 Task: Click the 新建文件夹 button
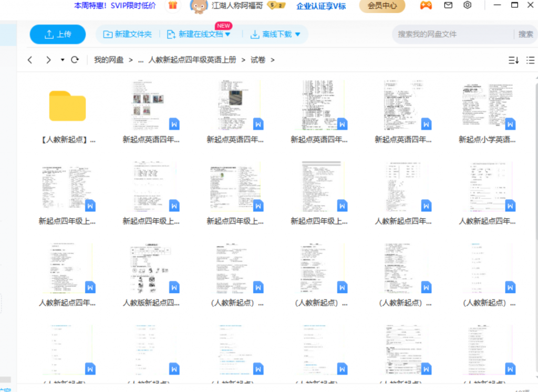127,34
